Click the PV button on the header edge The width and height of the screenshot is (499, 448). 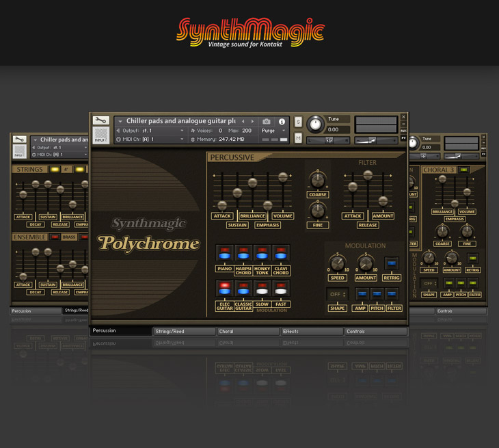tap(403, 138)
